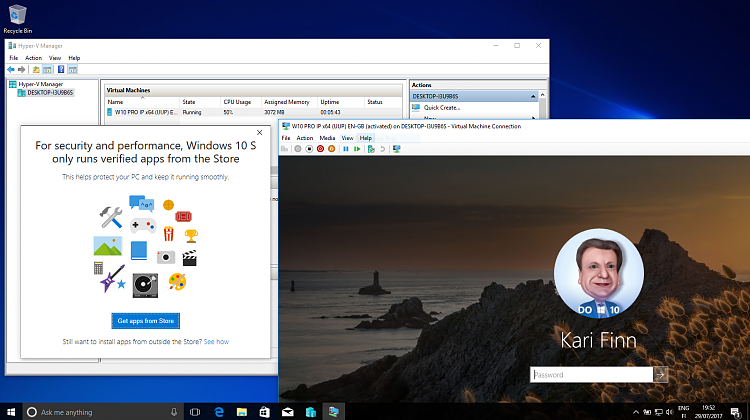Open File Explorer from taskbar

242,412
